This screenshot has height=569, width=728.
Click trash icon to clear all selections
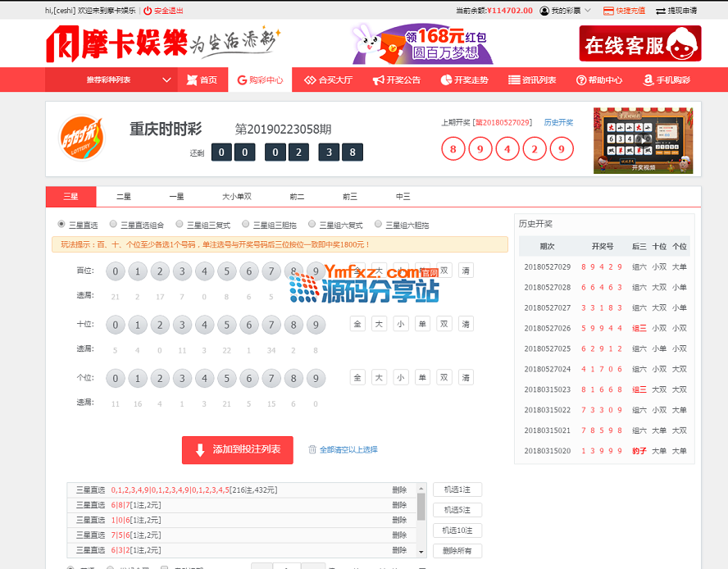pyautogui.click(x=312, y=449)
